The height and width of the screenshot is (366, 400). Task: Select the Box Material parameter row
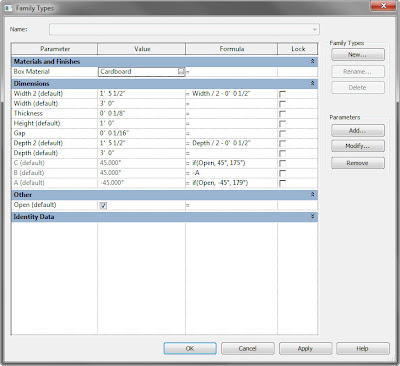164,72
